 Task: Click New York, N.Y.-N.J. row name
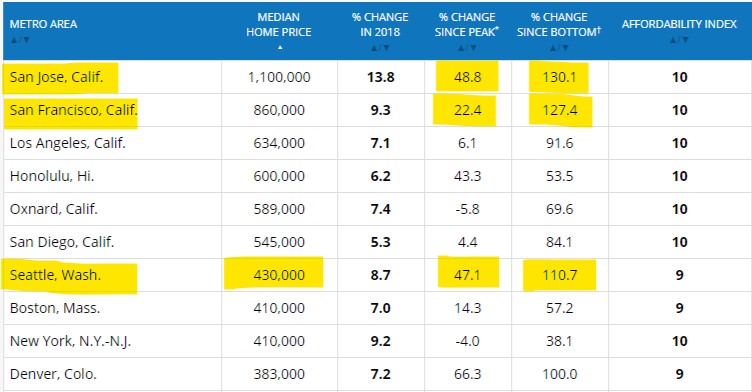(x=70, y=341)
